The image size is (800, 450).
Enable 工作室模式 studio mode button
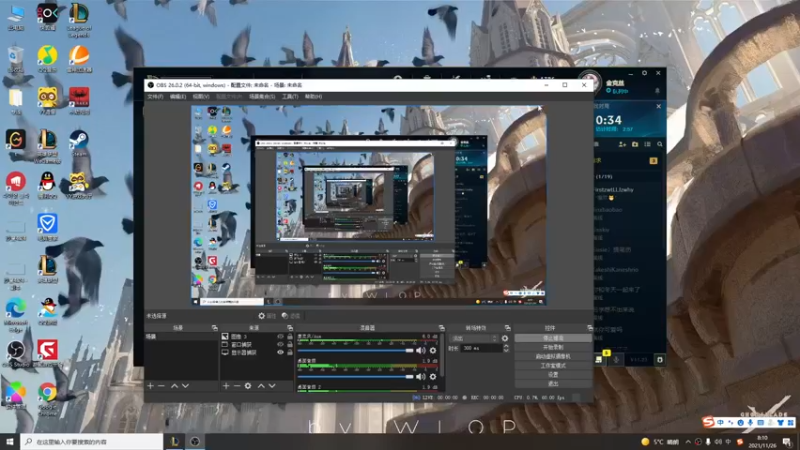(x=553, y=366)
